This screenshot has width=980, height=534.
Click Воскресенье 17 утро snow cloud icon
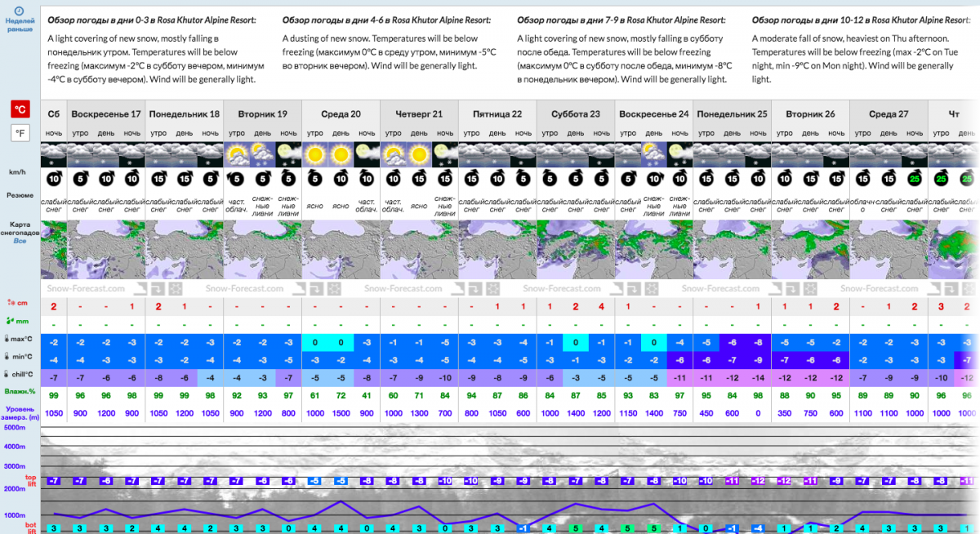point(80,154)
